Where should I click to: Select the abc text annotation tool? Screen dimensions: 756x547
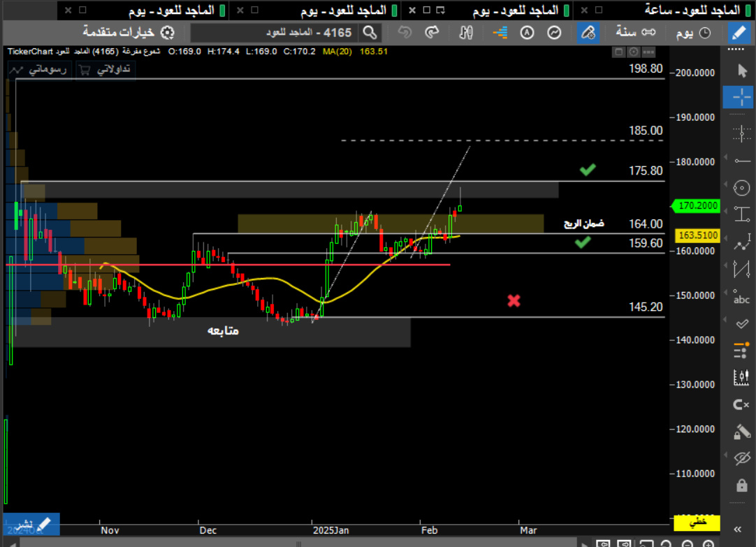(741, 297)
